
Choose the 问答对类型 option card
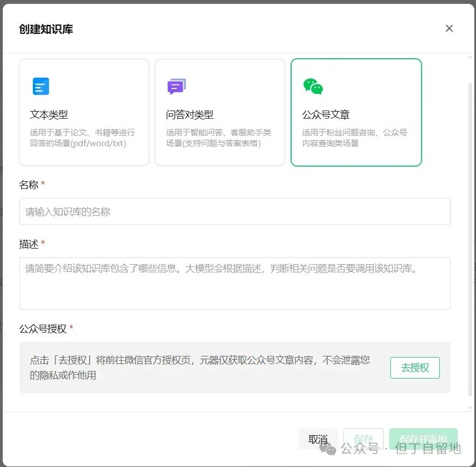(x=220, y=112)
